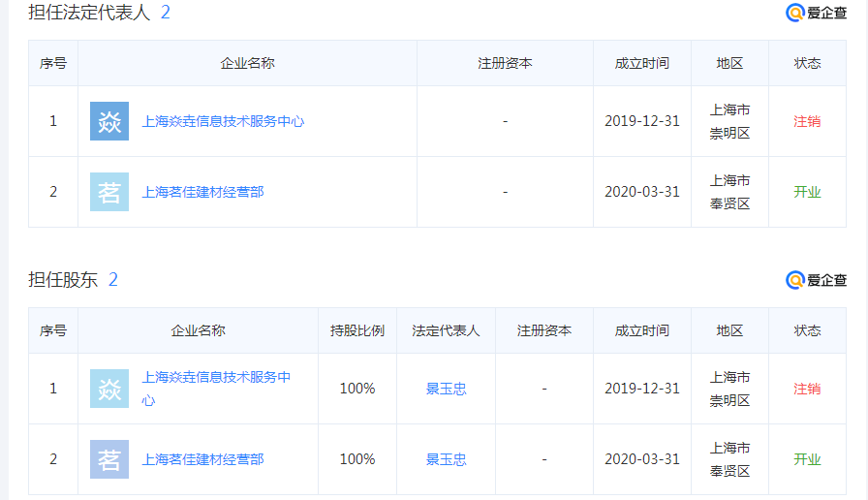
Task: Click count 2 next to 担任法定代表人
Action: tap(165, 13)
